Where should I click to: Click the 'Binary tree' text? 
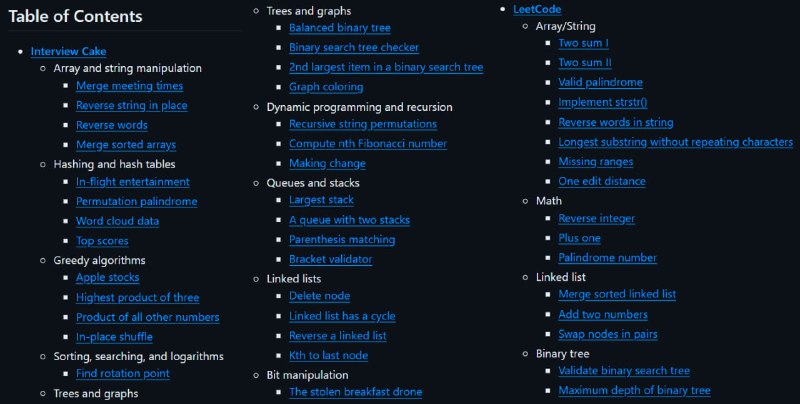[563, 354]
